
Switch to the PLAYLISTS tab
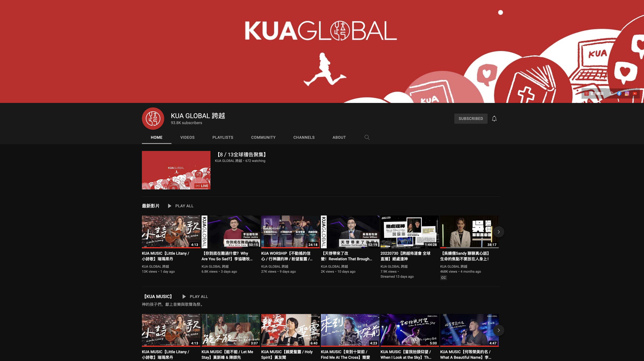tap(223, 137)
